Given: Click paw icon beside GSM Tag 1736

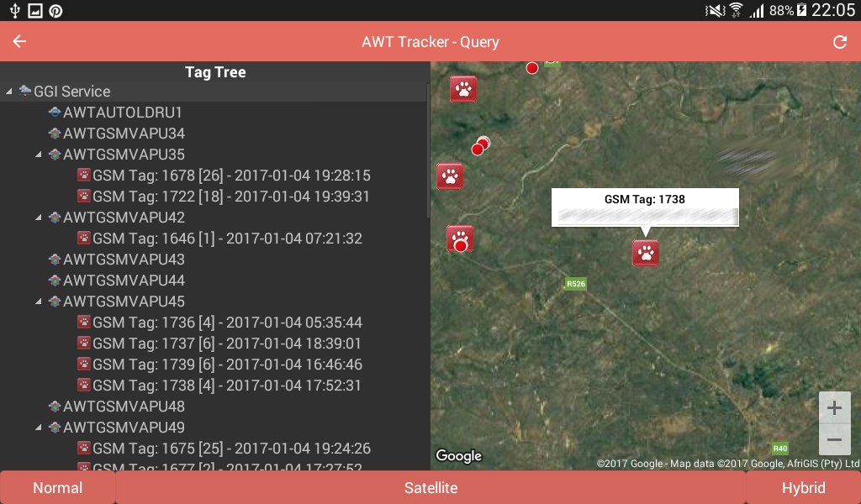Looking at the screenshot, I should pyautogui.click(x=84, y=322).
